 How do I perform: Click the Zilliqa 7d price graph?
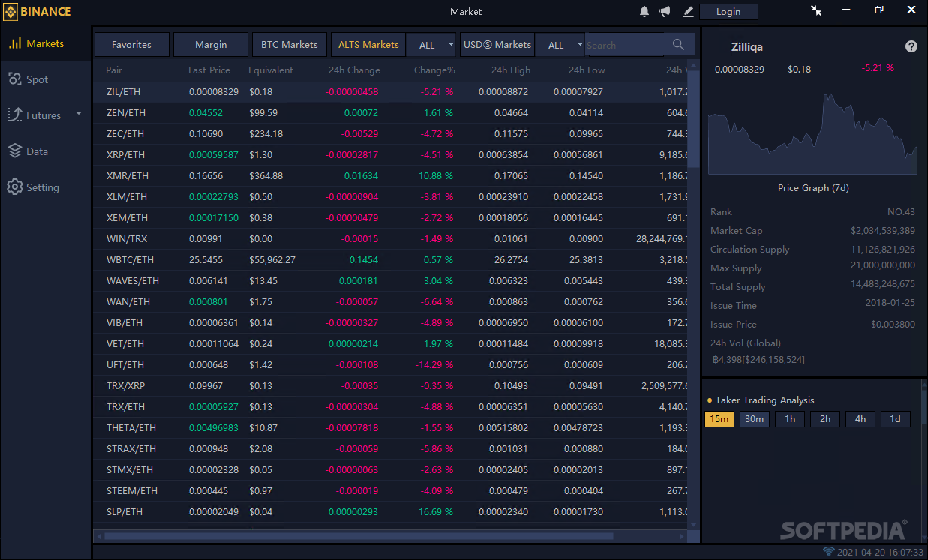click(813, 133)
